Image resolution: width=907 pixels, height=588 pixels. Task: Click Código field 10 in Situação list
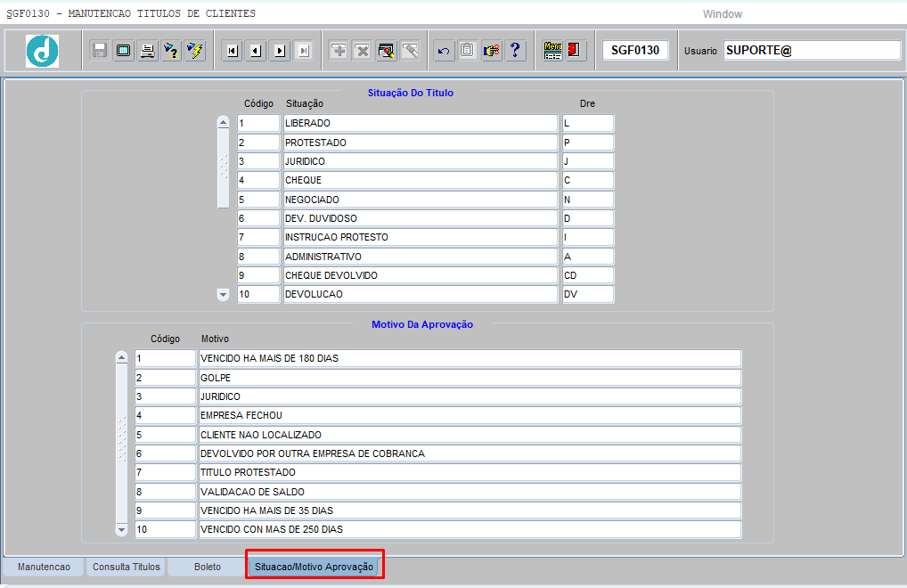pos(258,294)
